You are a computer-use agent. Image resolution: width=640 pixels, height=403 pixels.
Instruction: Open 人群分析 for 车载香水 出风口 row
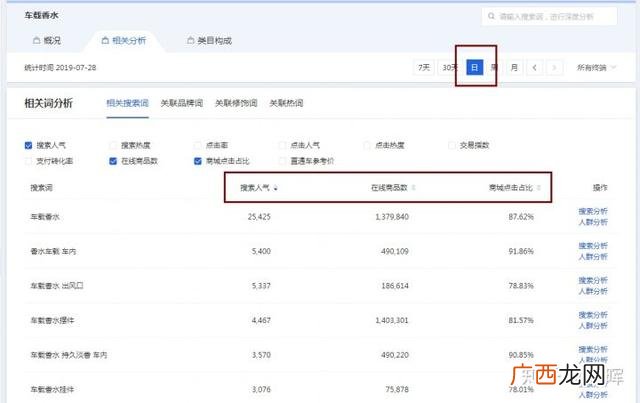pos(593,291)
